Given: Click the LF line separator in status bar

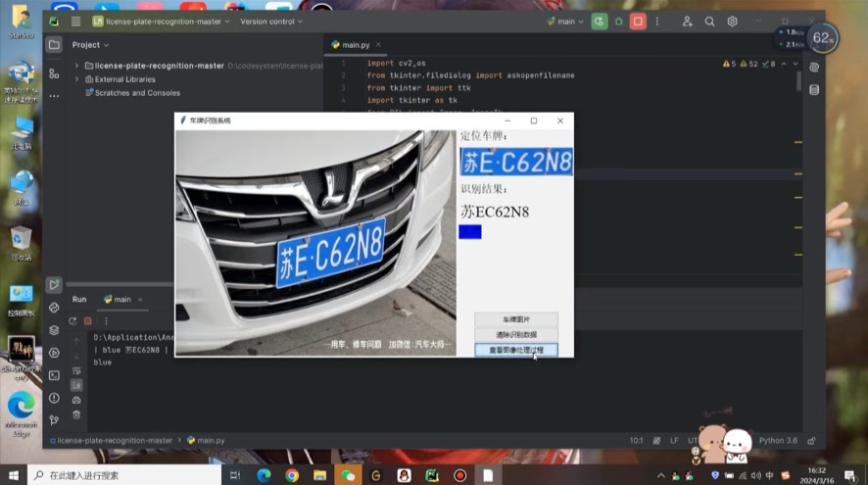Looking at the screenshot, I should pyautogui.click(x=674, y=441).
